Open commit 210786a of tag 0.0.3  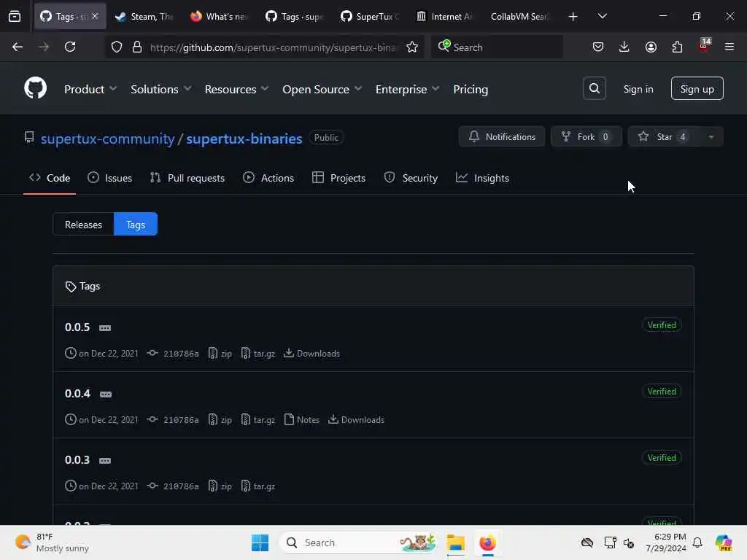pos(173,486)
